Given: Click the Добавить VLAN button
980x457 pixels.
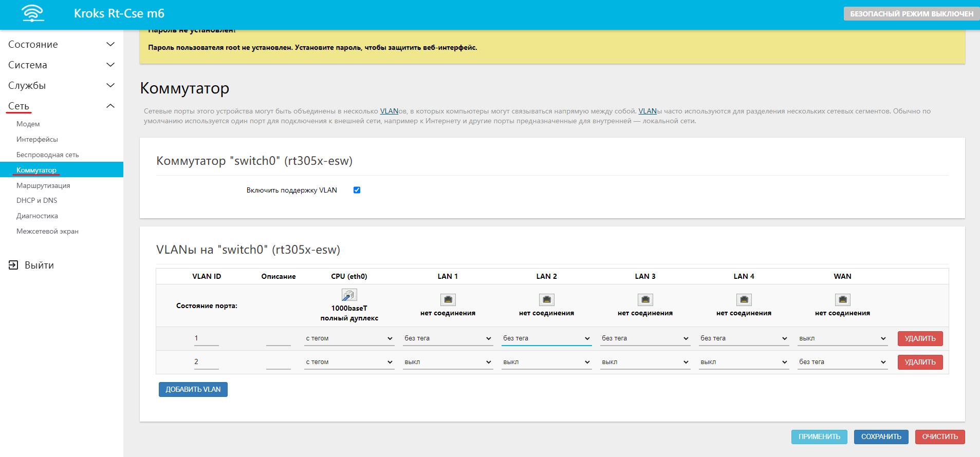Looking at the screenshot, I should (x=193, y=389).
